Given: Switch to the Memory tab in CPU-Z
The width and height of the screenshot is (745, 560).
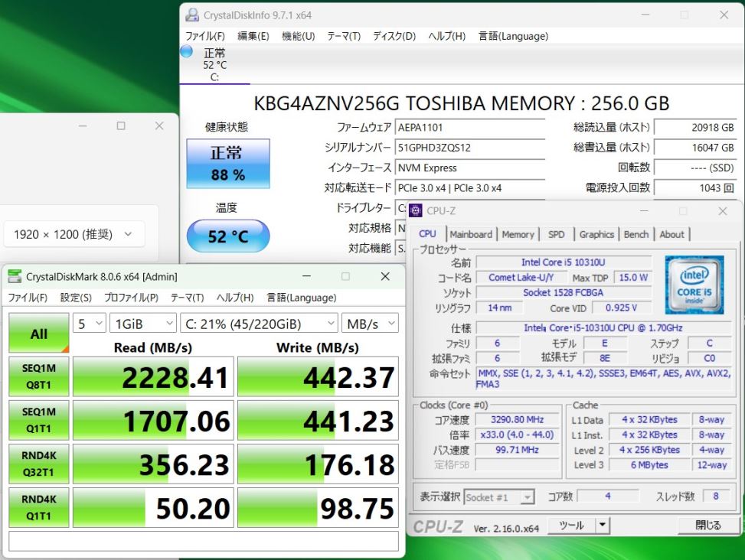Looking at the screenshot, I should coord(518,234).
